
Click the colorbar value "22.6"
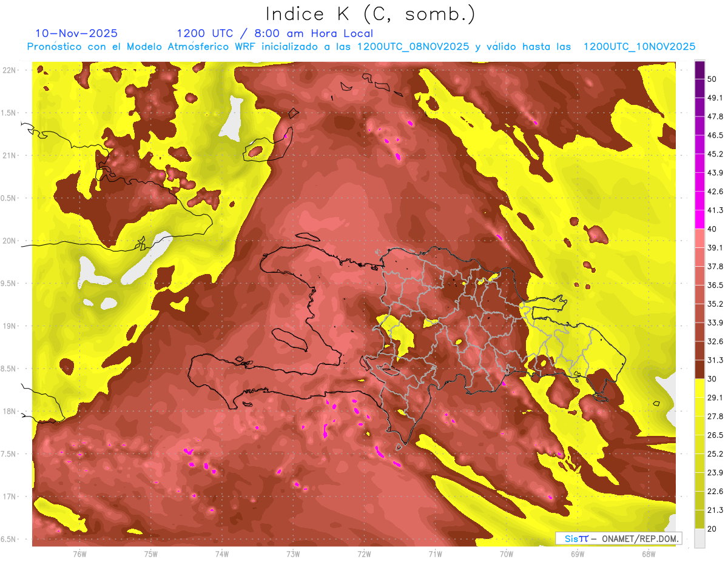click(x=715, y=492)
